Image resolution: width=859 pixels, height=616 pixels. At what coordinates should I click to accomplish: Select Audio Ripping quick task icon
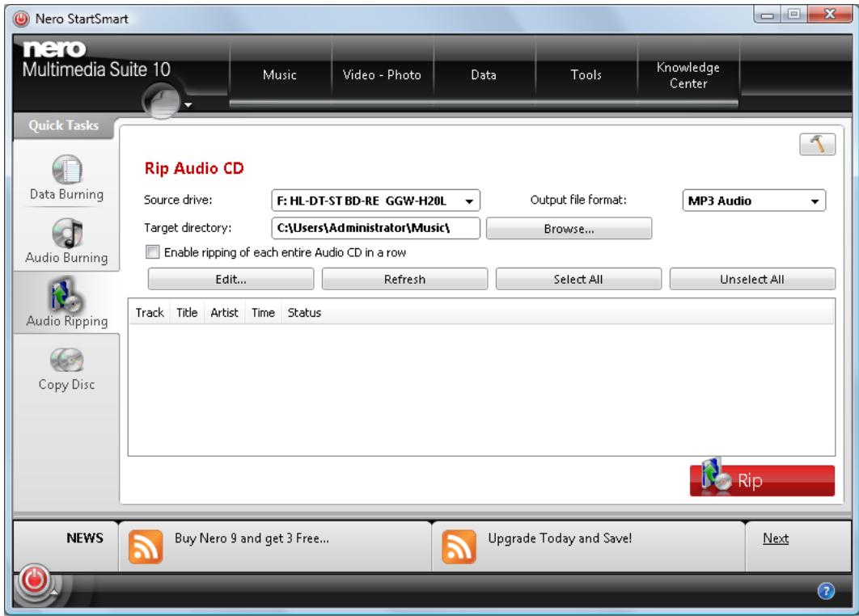click(x=66, y=296)
